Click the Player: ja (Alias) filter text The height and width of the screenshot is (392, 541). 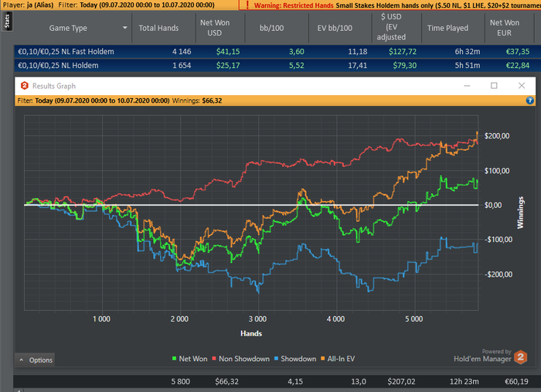[x=29, y=5]
